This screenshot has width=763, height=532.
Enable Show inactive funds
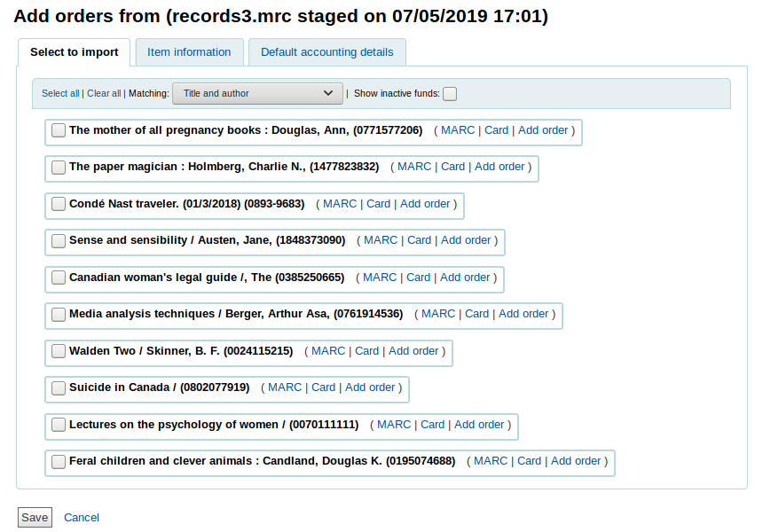click(x=450, y=93)
